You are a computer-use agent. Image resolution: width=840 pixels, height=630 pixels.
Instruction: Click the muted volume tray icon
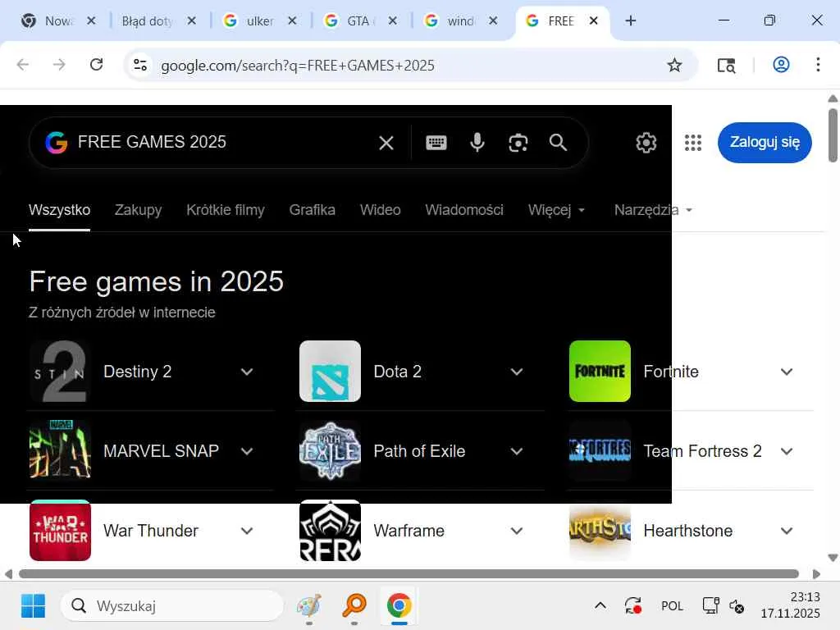point(736,606)
